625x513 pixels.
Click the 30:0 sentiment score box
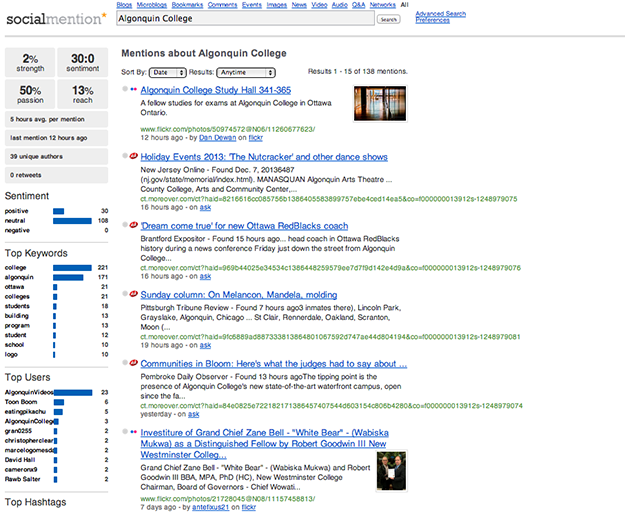coord(83,63)
